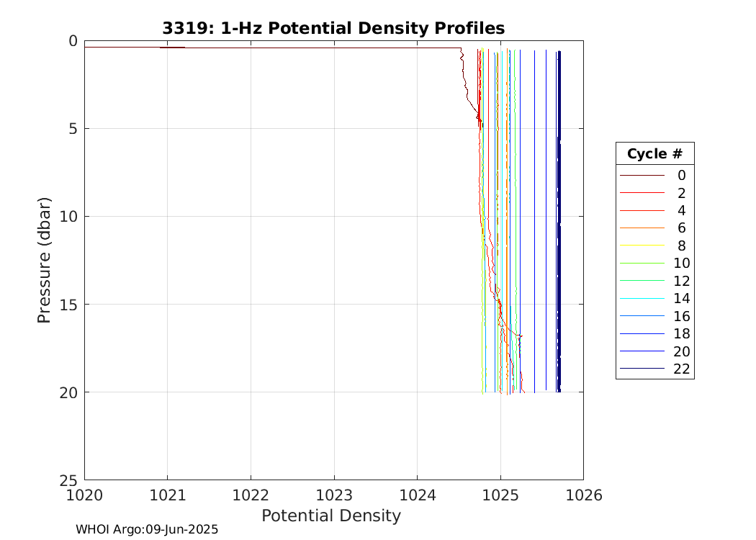Click legend entry for cycle 12
Screen dimensions: 756x540
coord(654,281)
